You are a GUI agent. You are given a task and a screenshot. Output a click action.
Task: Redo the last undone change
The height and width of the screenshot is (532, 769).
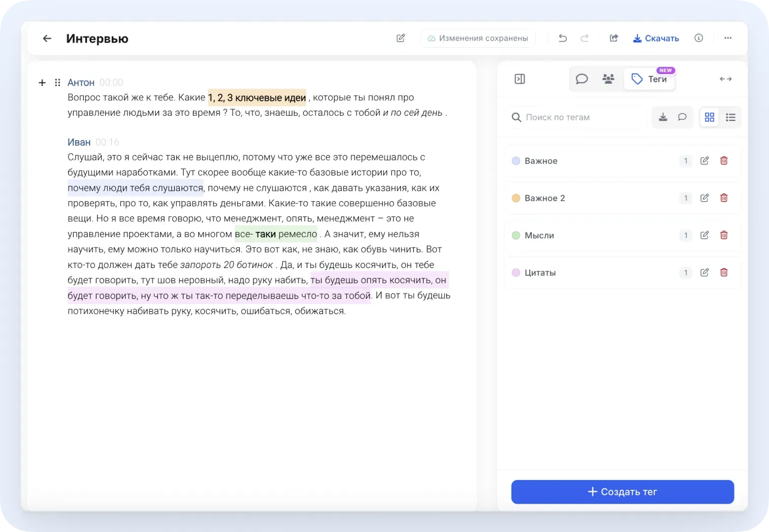tap(585, 38)
